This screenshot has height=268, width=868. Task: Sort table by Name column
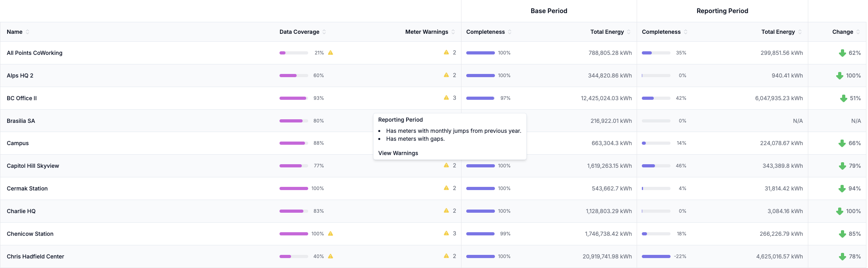coord(27,32)
